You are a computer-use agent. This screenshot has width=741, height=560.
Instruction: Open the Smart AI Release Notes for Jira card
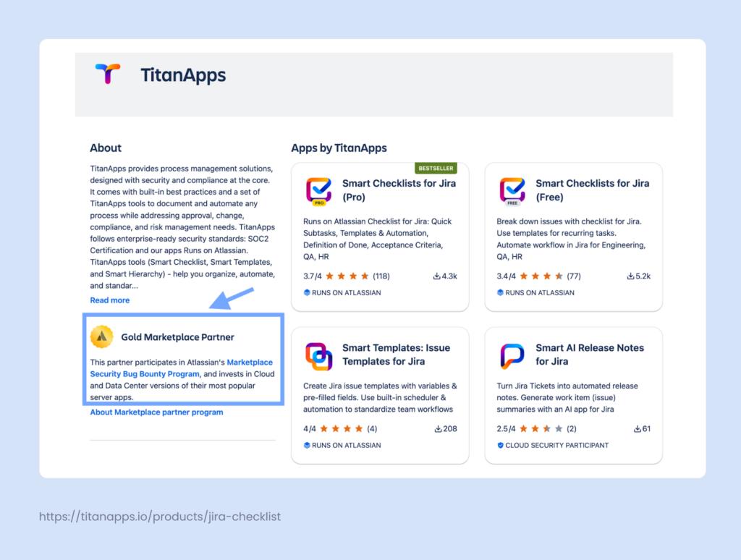(573, 394)
